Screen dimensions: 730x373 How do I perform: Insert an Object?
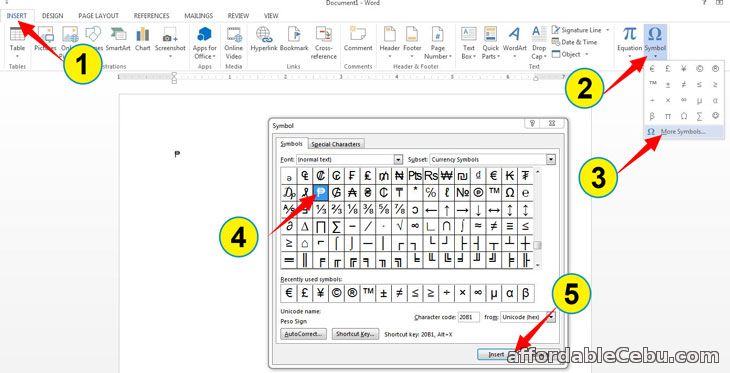[567, 54]
